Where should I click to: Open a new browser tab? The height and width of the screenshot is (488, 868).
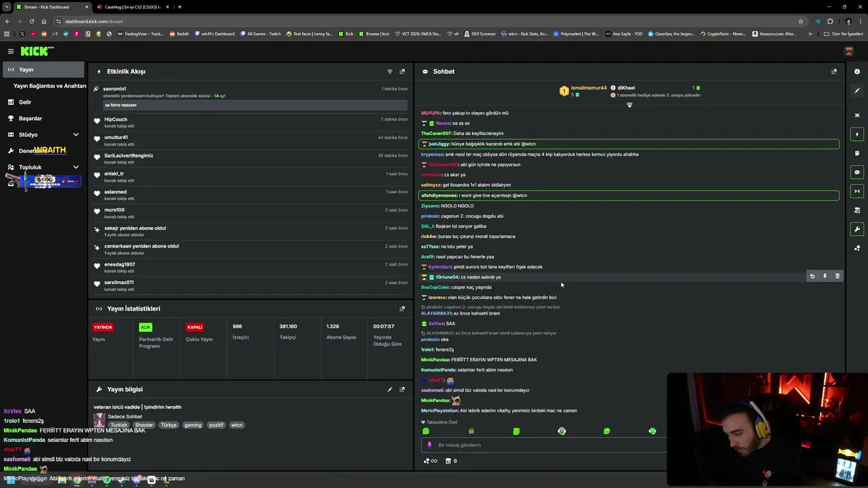pyautogui.click(x=180, y=7)
